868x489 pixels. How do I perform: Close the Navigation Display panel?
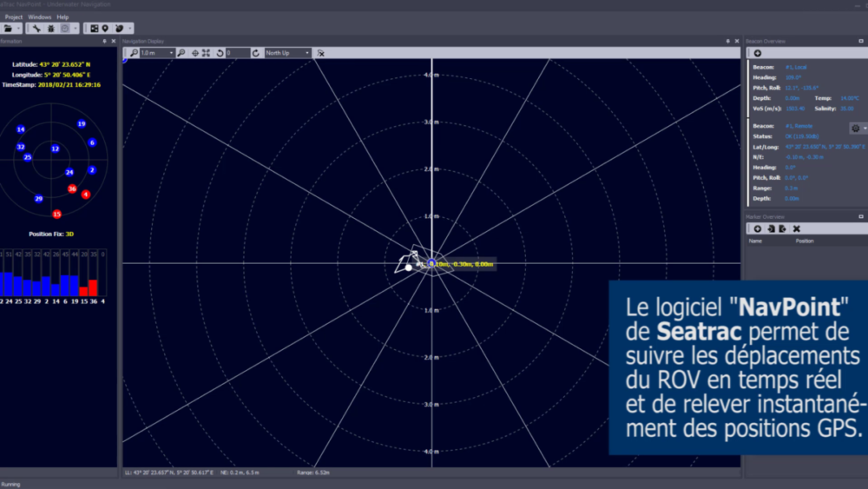(736, 41)
